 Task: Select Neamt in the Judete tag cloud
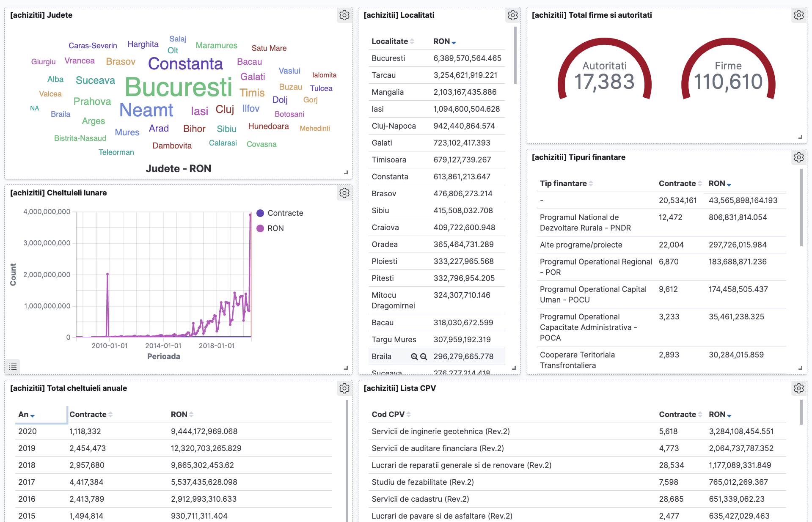(x=146, y=110)
